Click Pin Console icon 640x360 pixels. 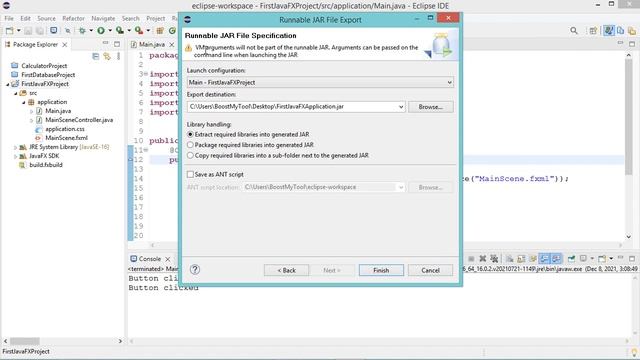(x=571, y=258)
